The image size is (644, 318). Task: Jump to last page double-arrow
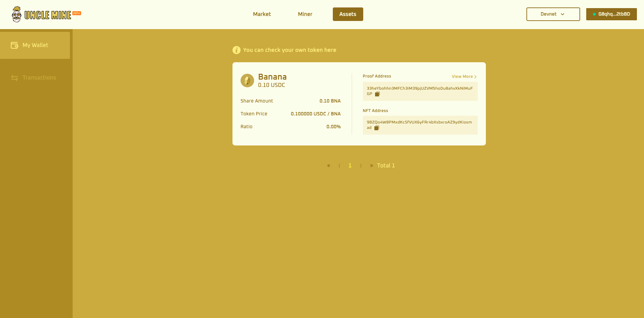tap(371, 165)
